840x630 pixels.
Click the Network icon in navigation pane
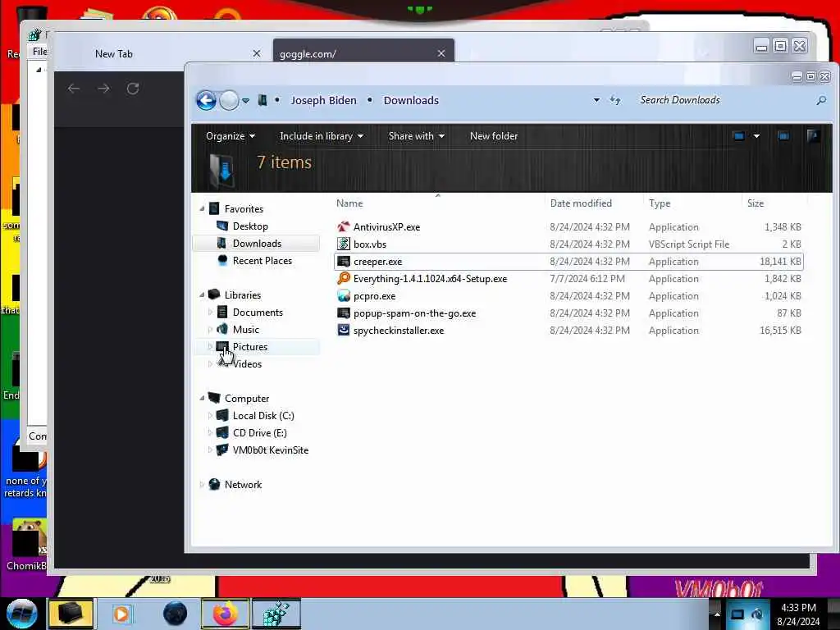tap(214, 484)
